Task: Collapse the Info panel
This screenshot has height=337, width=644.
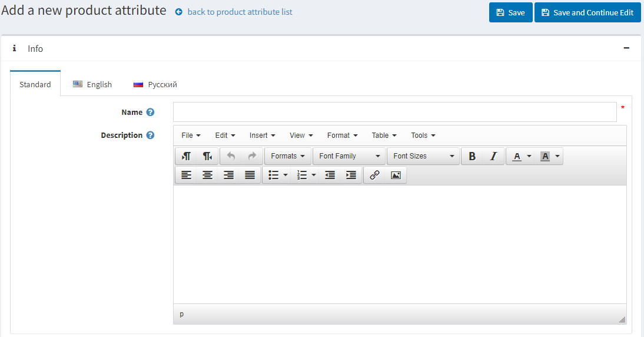Action: (x=626, y=48)
